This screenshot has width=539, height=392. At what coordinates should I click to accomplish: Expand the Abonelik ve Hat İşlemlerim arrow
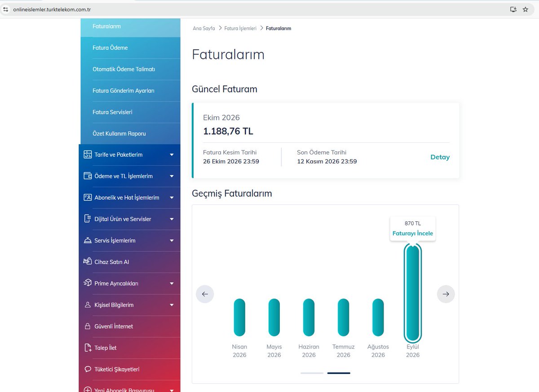[172, 198]
